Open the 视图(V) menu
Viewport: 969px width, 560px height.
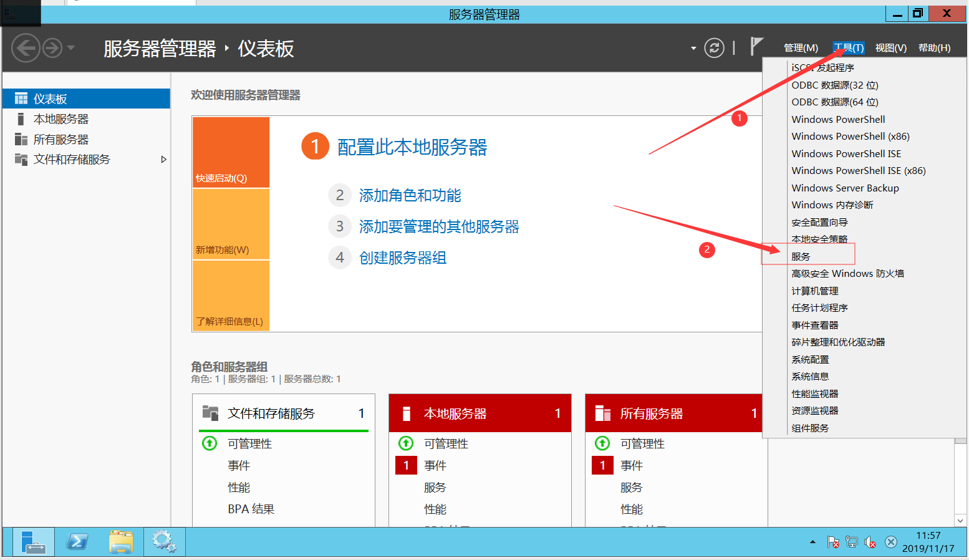pos(890,47)
